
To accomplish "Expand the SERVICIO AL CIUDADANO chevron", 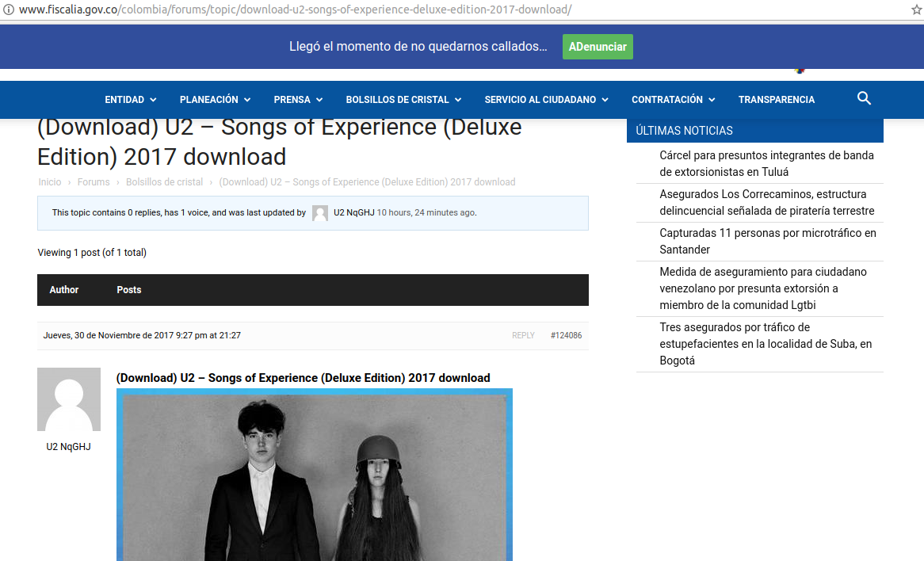I will (x=605, y=100).
